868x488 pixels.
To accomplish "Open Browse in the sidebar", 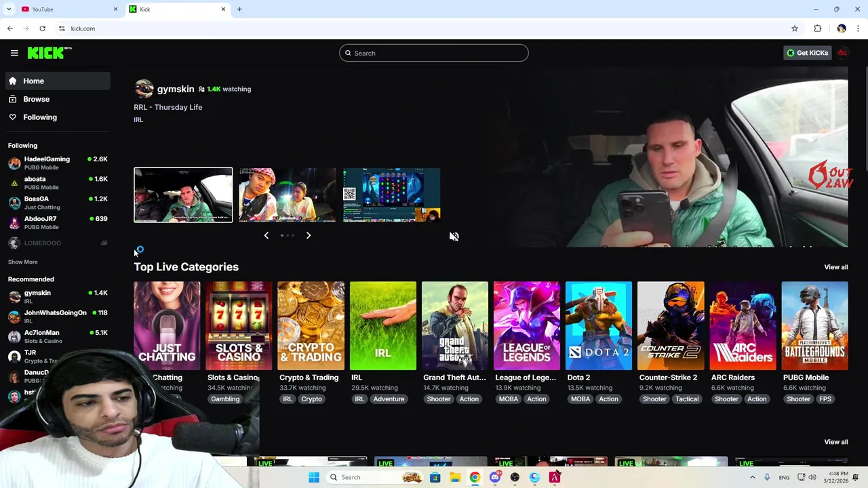I will (58, 99).
